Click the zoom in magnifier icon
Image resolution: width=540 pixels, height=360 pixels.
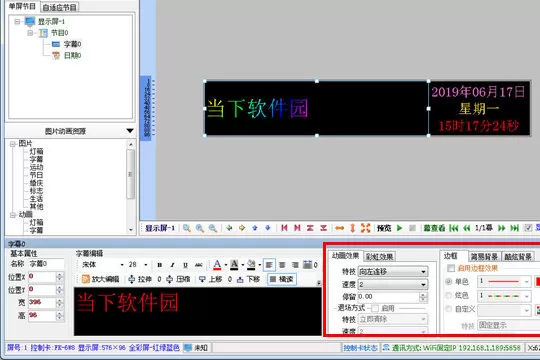pyautogui.click(x=200, y=228)
